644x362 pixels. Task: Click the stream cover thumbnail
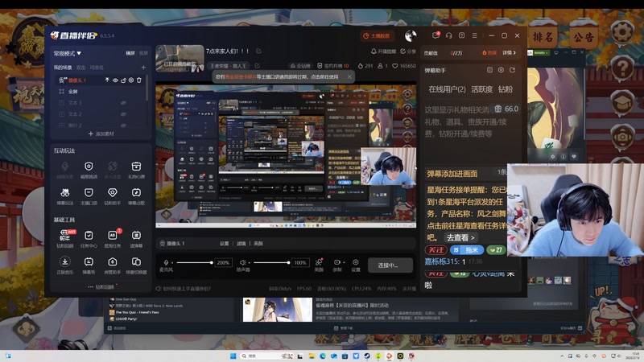[180, 58]
